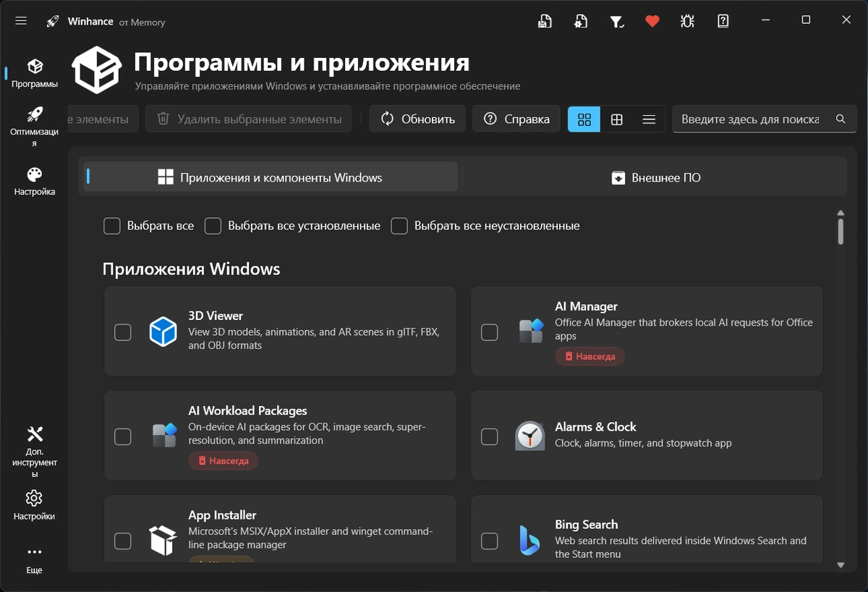
Task: Click the Приложения Windows section heading
Action: coord(191,269)
